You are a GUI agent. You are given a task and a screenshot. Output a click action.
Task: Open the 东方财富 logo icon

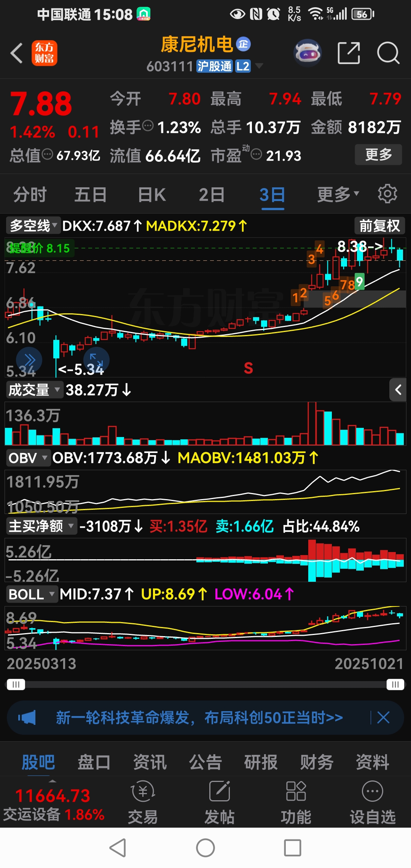point(44,53)
